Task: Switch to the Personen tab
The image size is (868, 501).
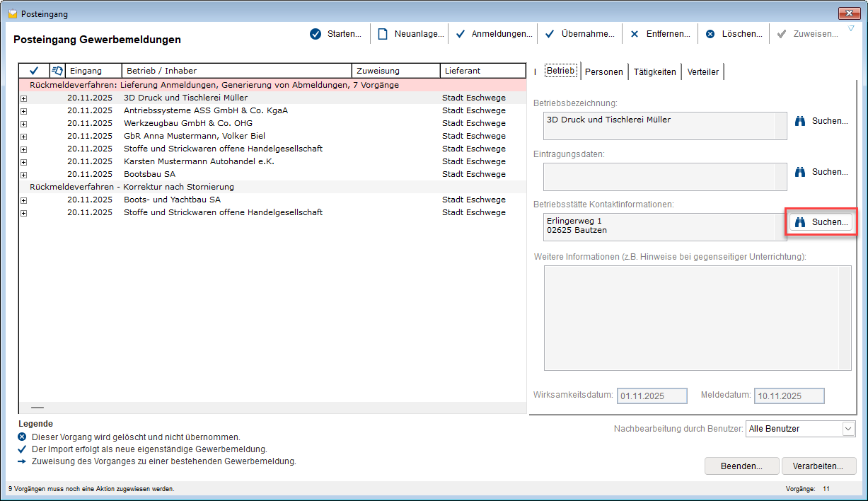Action: click(604, 71)
